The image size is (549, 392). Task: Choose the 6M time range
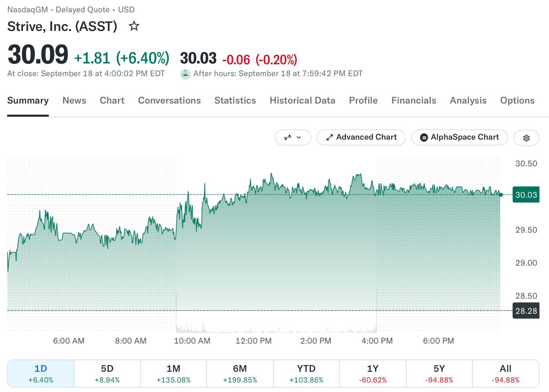[240, 373]
